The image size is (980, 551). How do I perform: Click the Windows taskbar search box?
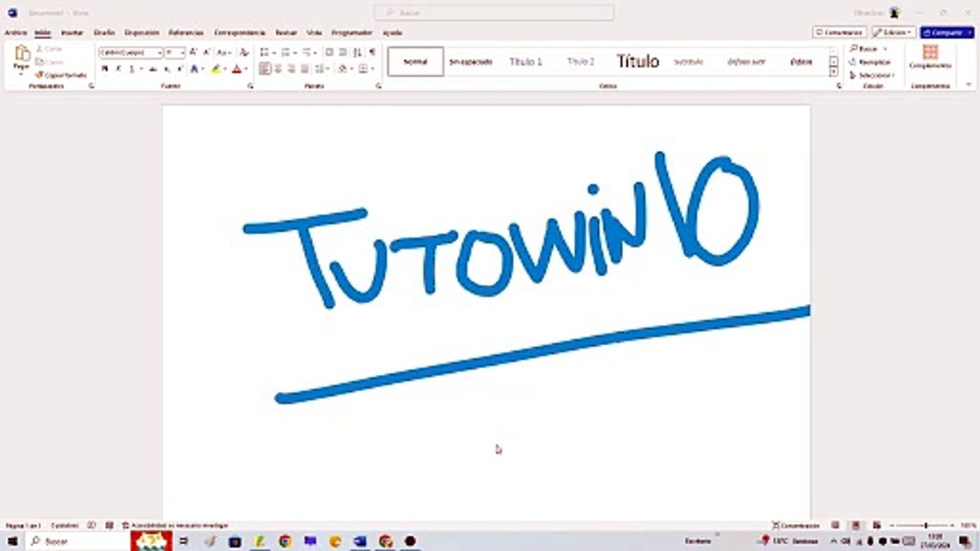pyautogui.click(x=78, y=541)
